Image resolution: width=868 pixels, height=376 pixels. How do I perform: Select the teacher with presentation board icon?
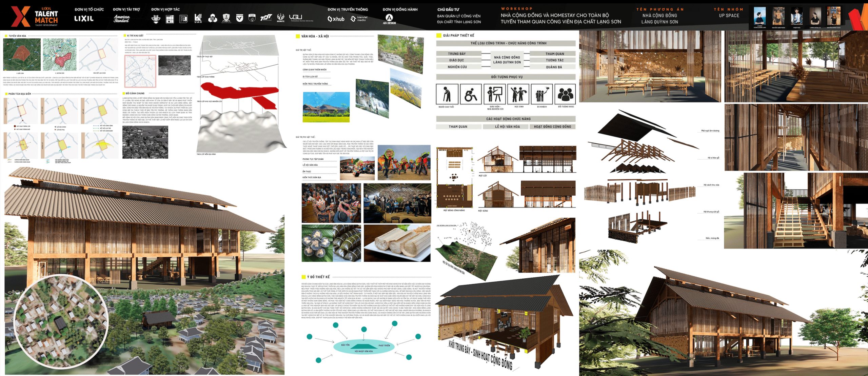point(495,94)
